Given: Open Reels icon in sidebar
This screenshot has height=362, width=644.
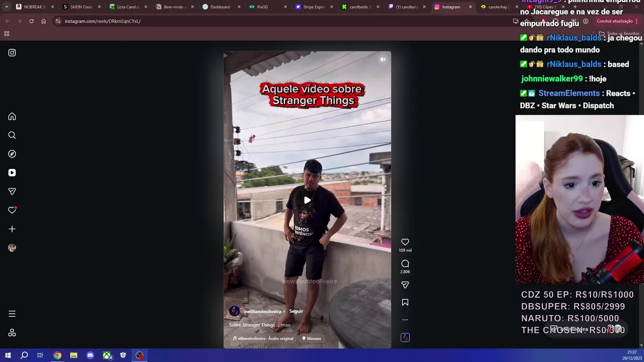Looking at the screenshot, I should pos(12,172).
